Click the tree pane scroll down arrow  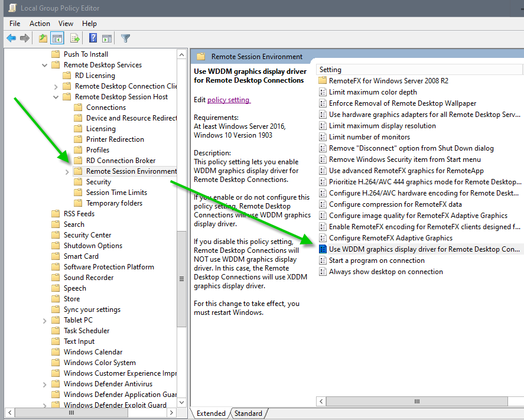[x=181, y=402]
